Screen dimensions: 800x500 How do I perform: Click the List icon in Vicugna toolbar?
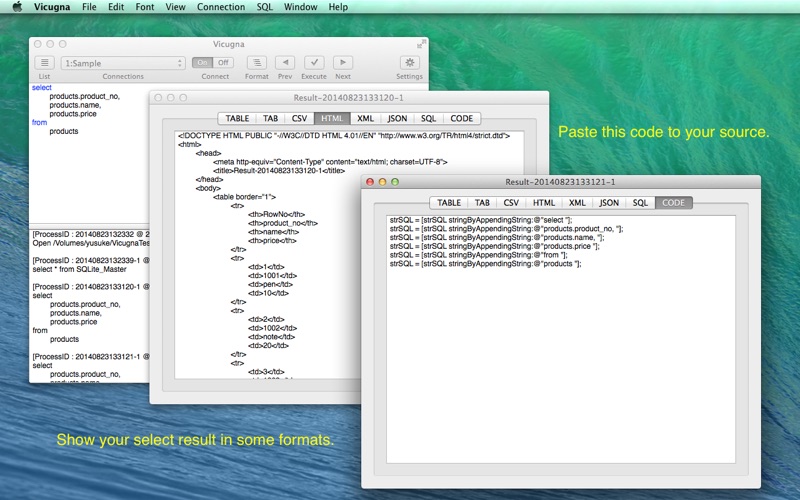click(44, 63)
